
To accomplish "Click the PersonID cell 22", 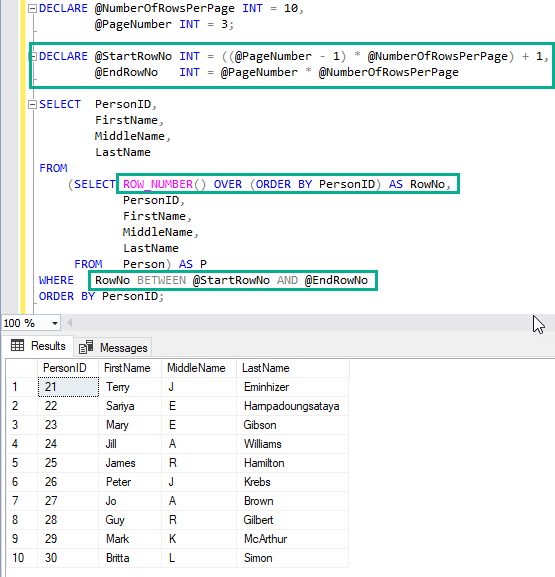I will tap(68, 406).
